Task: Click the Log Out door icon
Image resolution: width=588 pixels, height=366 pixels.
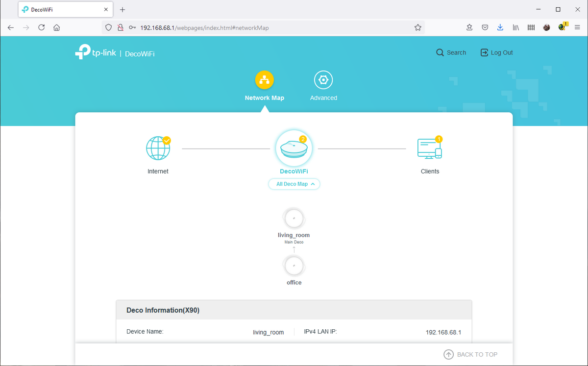Action: (x=484, y=52)
